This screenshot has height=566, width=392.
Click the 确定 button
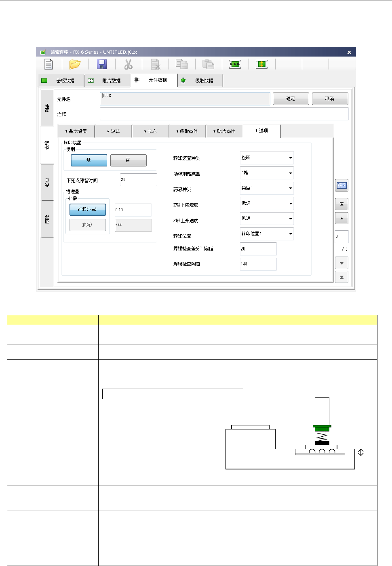coord(291,99)
